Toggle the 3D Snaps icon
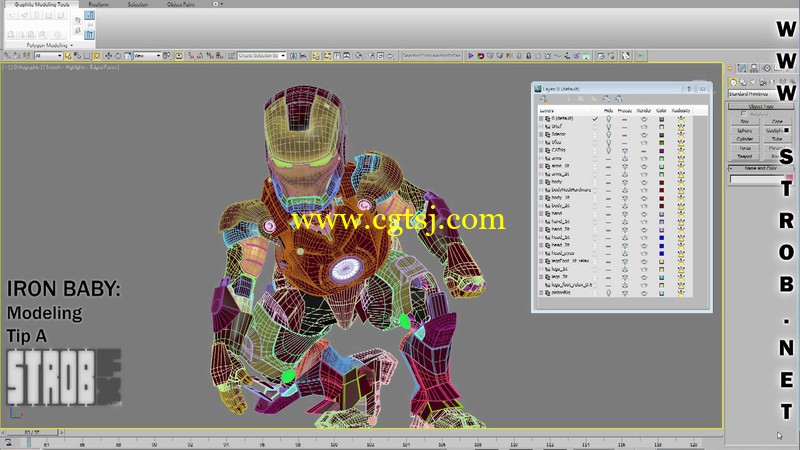Screen dimensions: 800x450 191,56
